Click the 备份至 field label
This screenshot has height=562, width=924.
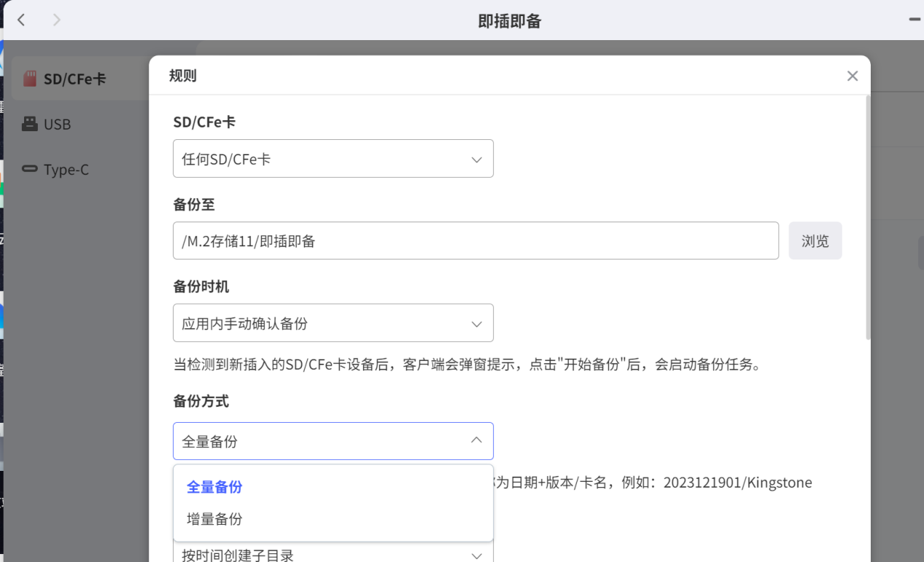[x=194, y=205]
